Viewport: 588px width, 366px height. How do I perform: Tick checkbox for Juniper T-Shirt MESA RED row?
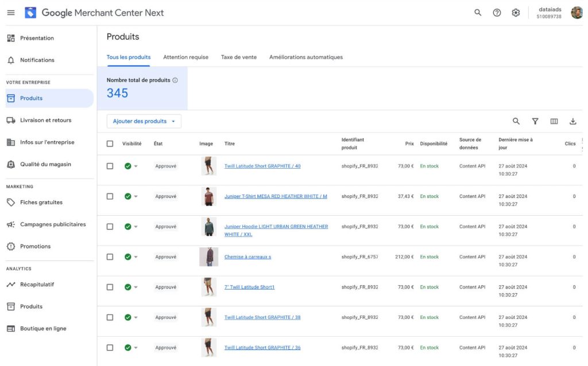click(110, 196)
